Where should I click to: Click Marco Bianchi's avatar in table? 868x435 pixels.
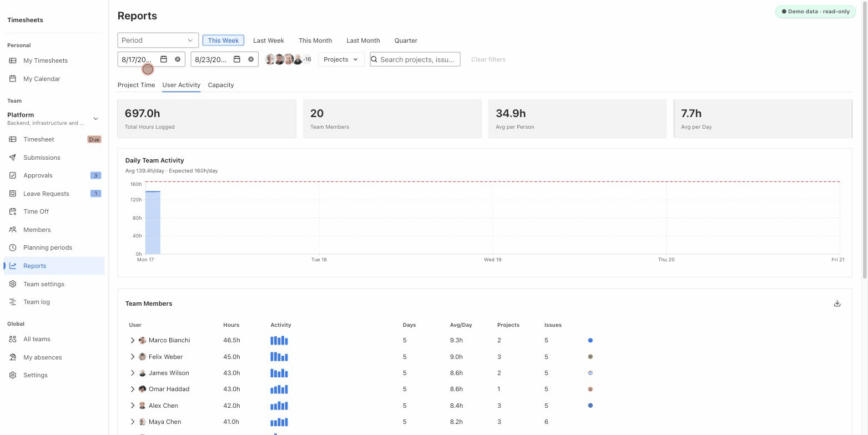(x=142, y=340)
